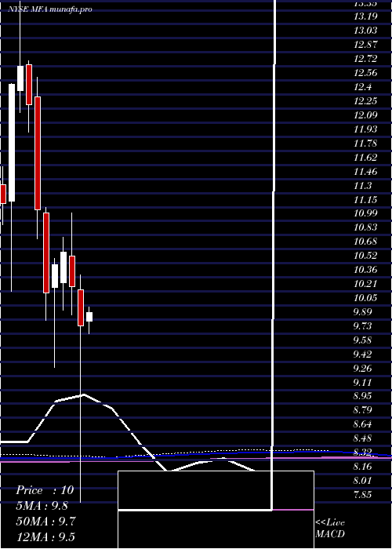
Task: Click the '5MA : 9.8' label
Action: (x=42, y=506)
